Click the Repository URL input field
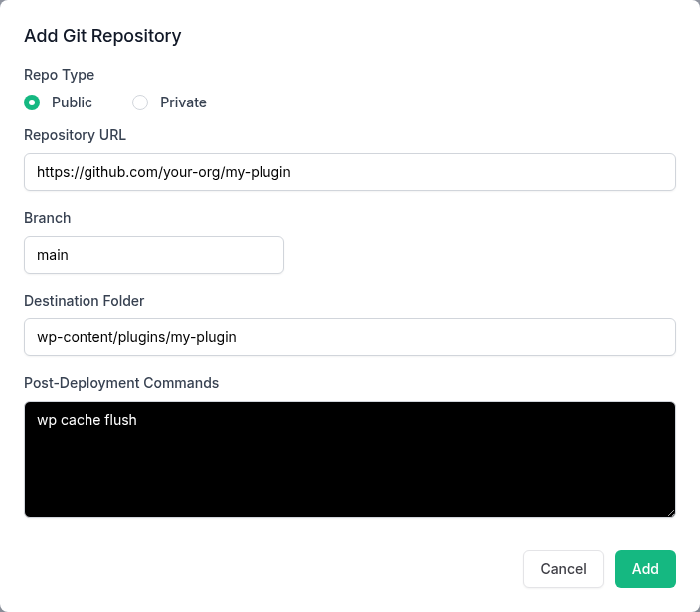This screenshot has width=700, height=612. pos(350,172)
